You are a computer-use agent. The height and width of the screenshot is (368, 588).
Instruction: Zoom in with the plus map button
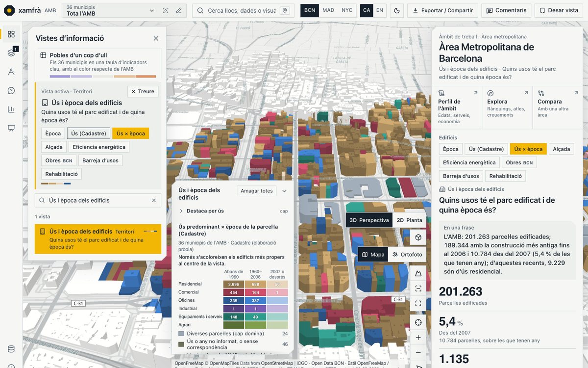point(418,338)
